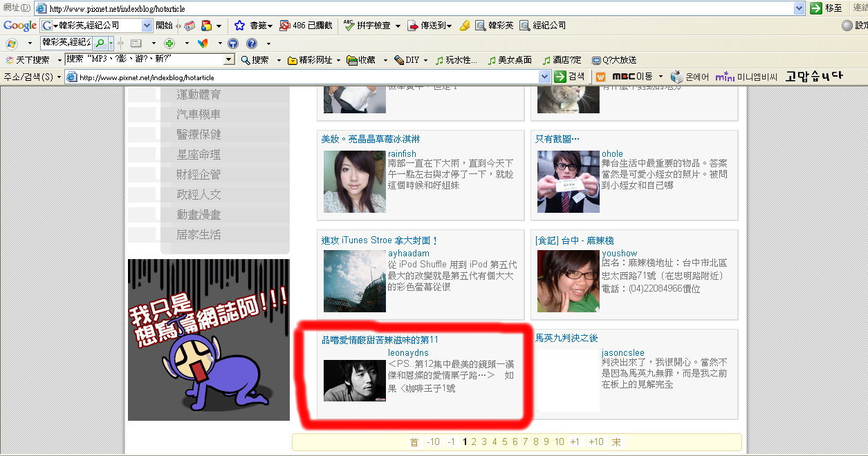Viewport: 868px width, 456px height.
Task: Click the form card toolbar icon
Action: point(136,43)
